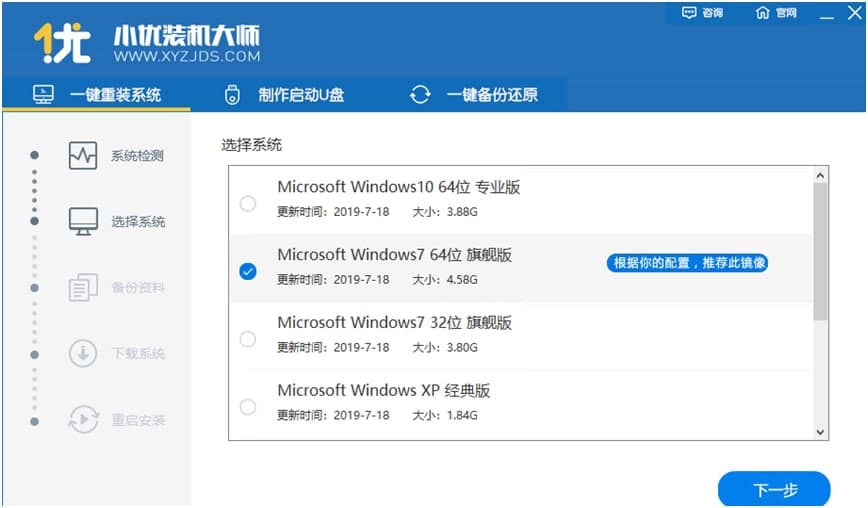Click the refresh arrows icon beside 一键备份还原
The image size is (868, 508).
(420, 94)
